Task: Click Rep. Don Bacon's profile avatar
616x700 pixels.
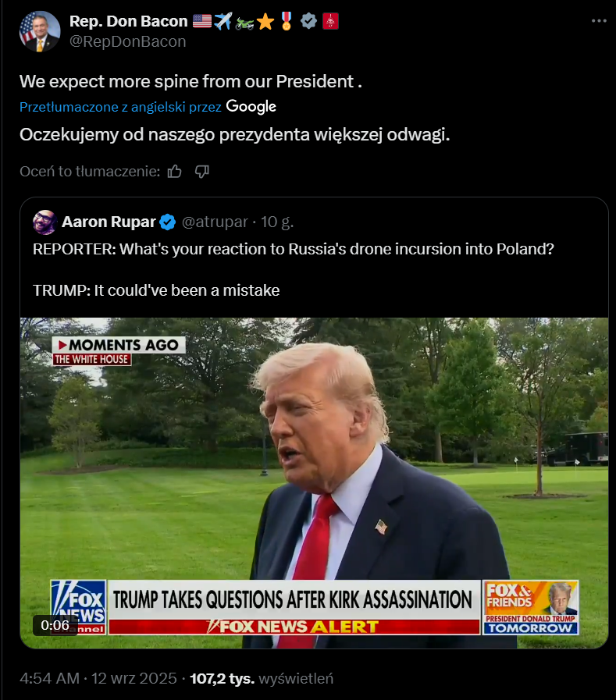Action: click(39, 31)
